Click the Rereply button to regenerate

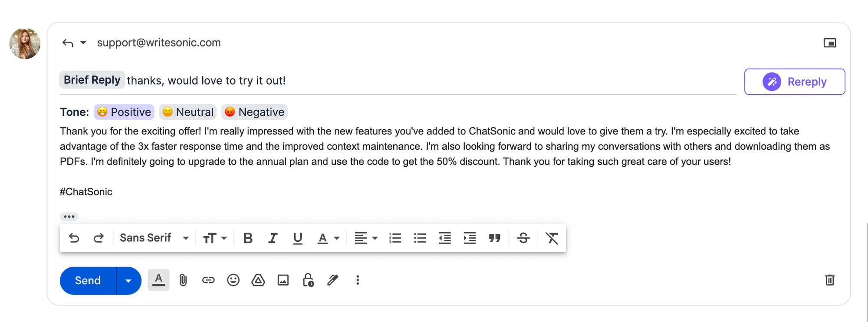tap(794, 82)
